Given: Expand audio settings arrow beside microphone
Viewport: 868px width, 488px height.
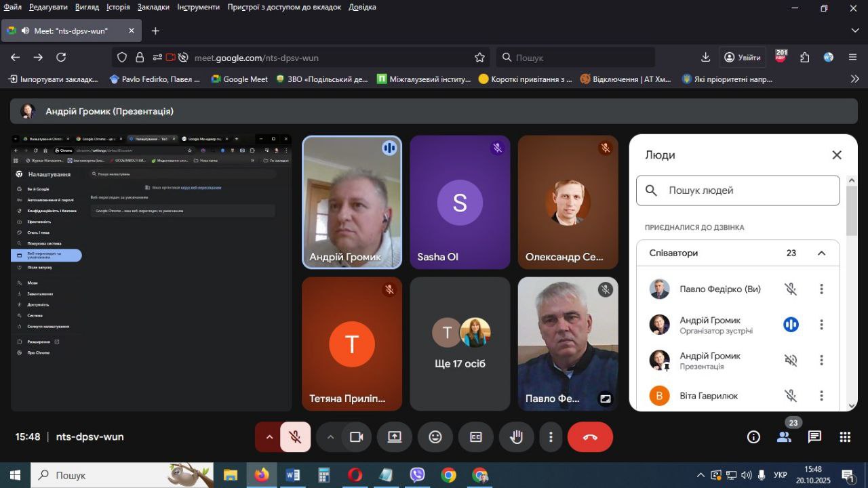Looking at the screenshot, I should (x=269, y=437).
